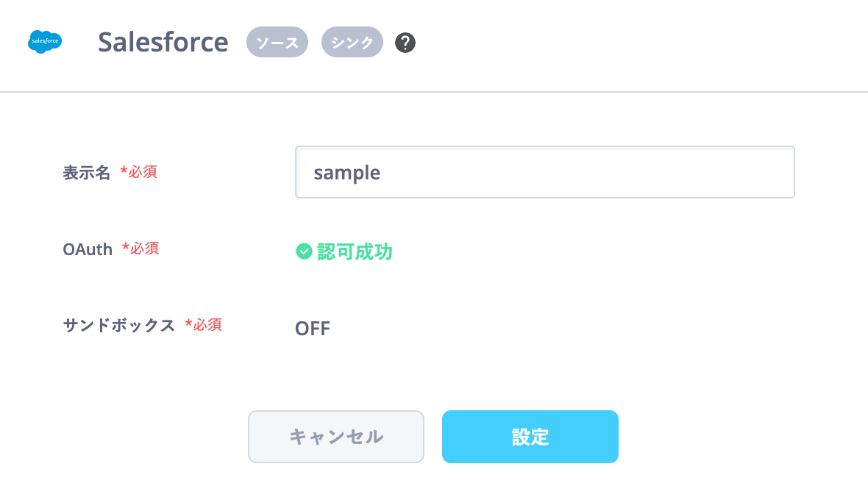This screenshot has height=497, width=868.
Task: Cancel with the キャンセル button
Action: click(336, 437)
